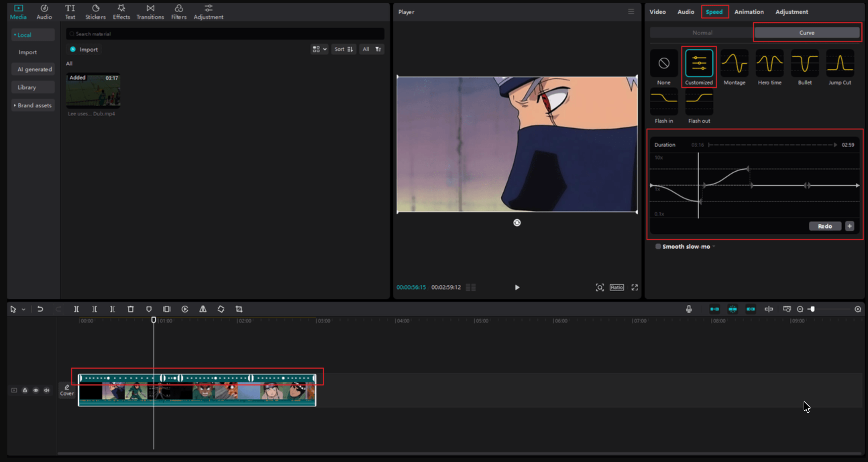Click the mirror flip icon
Screen dimensions: 868x462
coord(203,309)
